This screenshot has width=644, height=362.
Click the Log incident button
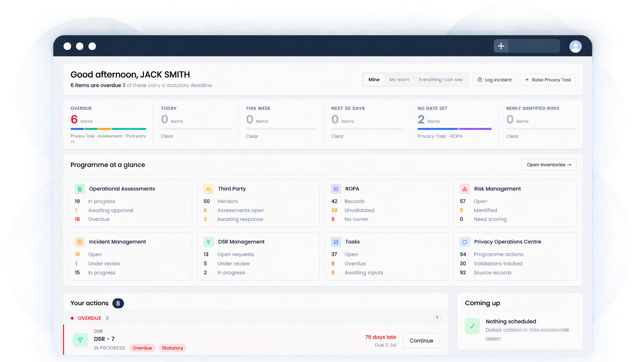[495, 80]
